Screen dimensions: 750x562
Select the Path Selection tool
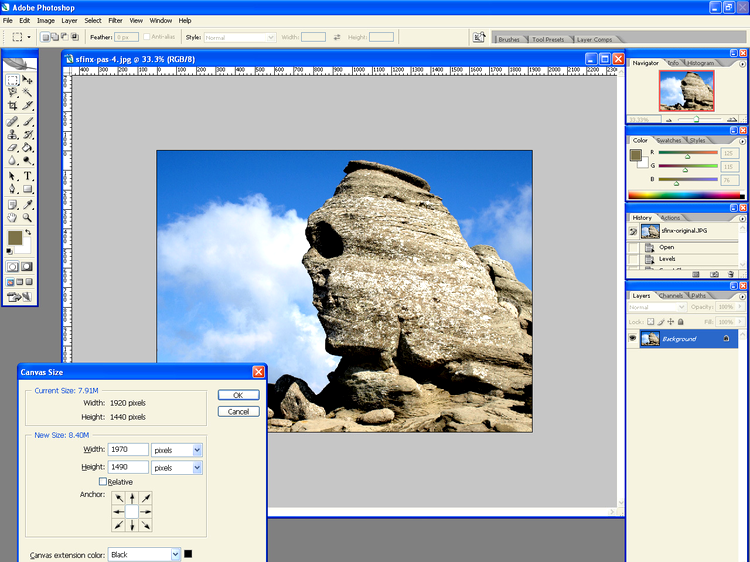point(12,176)
